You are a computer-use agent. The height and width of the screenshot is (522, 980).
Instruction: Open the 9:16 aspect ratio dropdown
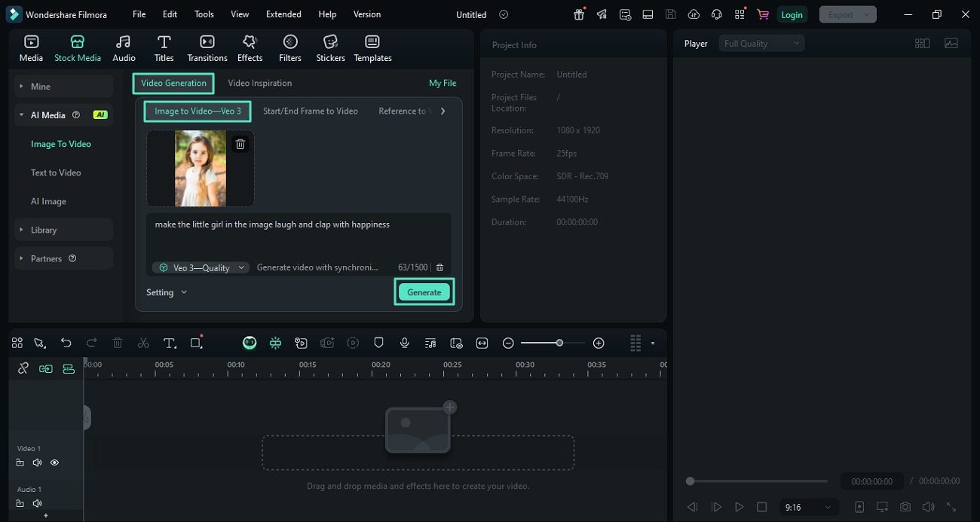click(x=807, y=507)
